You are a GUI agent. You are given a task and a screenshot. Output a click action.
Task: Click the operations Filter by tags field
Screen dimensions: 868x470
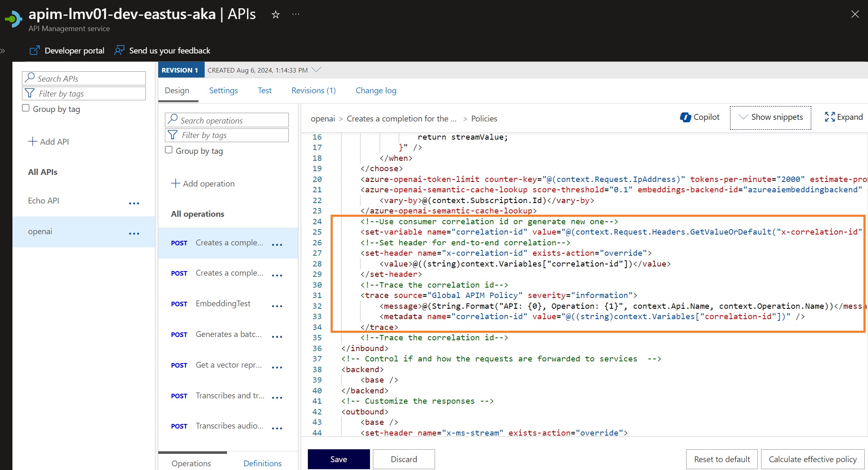227,135
